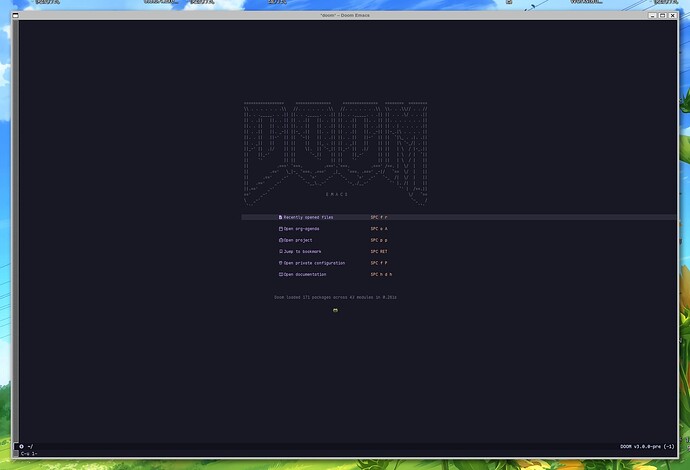Click the 'C-u 1-' echo area text
The image size is (690, 470).
(x=29, y=454)
